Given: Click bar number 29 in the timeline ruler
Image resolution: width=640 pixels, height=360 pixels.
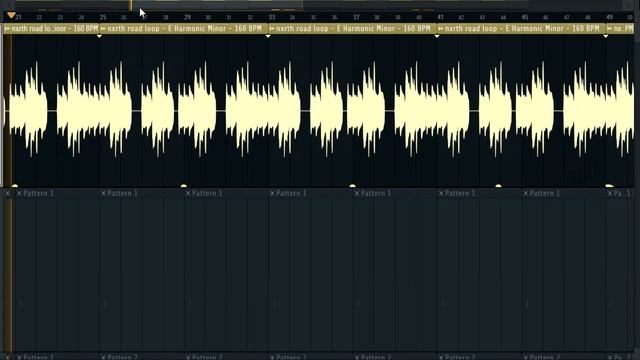Looking at the screenshot, I should (187, 17).
